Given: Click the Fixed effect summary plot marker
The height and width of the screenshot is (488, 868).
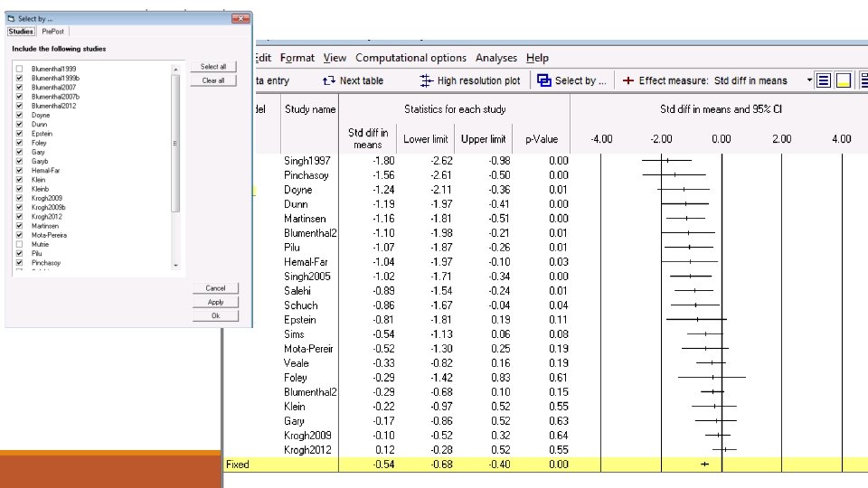Looking at the screenshot, I should pyautogui.click(x=704, y=465).
